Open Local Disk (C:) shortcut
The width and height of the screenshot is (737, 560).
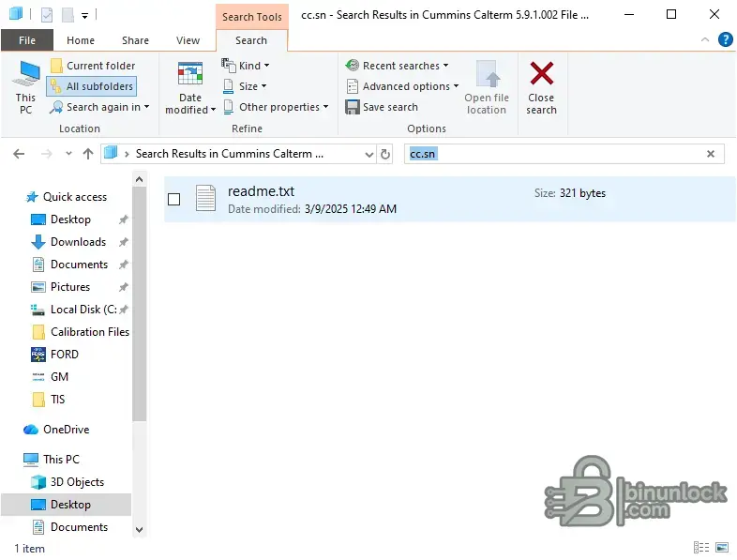(x=83, y=310)
